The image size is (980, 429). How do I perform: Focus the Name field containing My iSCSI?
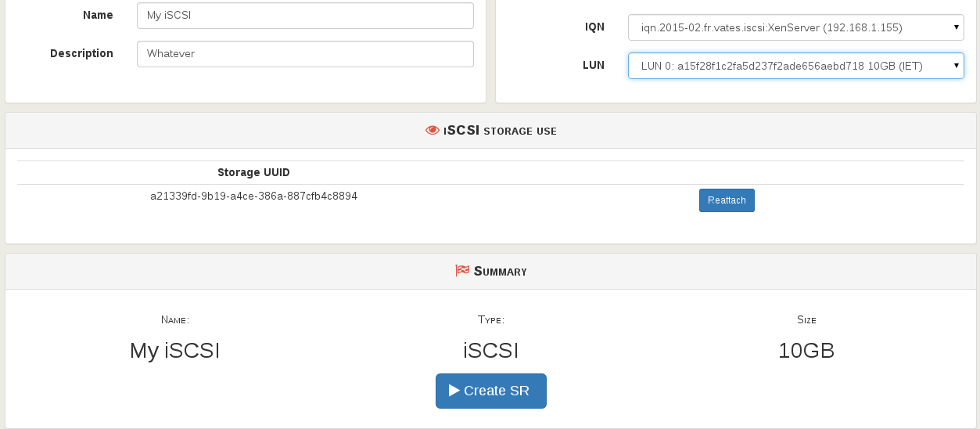pyautogui.click(x=305, y=16)
